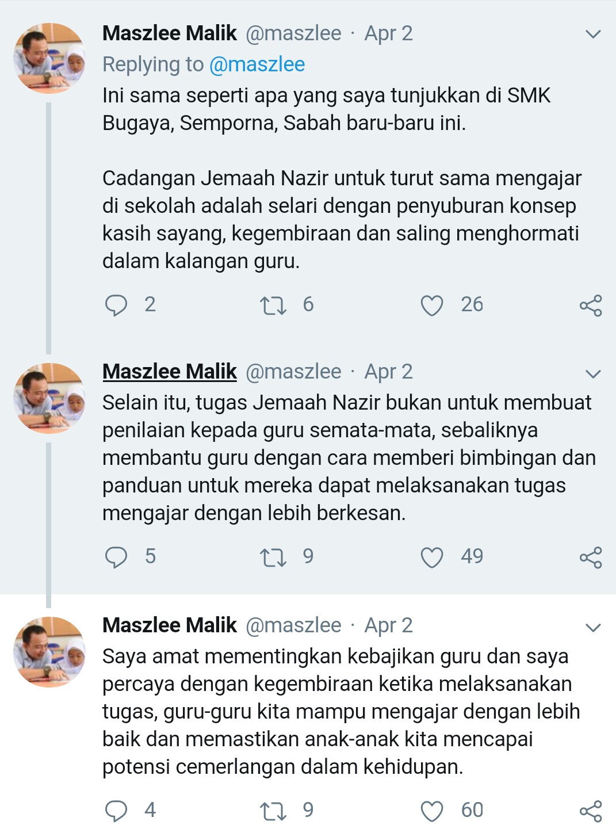Reply to the Jemaah Nazir tugas tweet
The width and height of the screenshot is (616, 840).
pos(116,557)
